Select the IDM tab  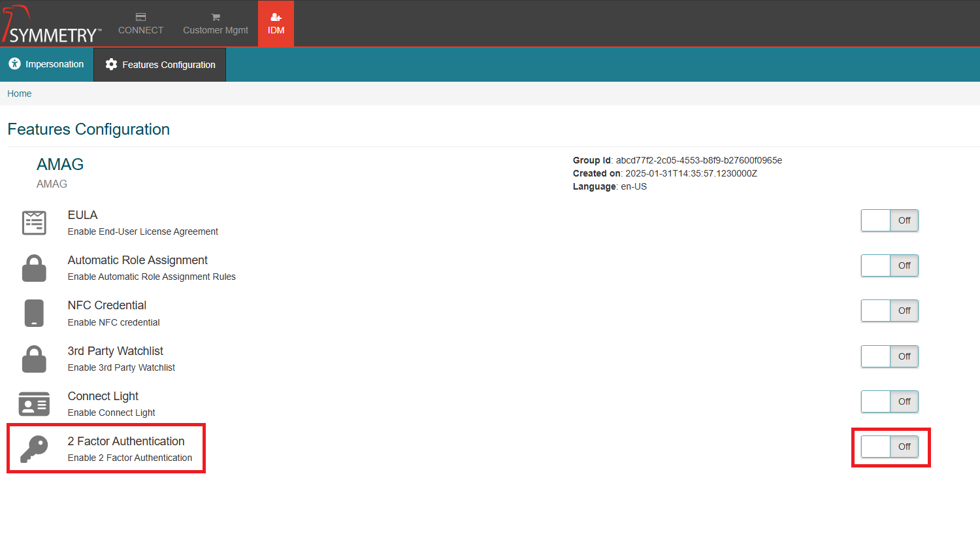[x=276, y=24]
